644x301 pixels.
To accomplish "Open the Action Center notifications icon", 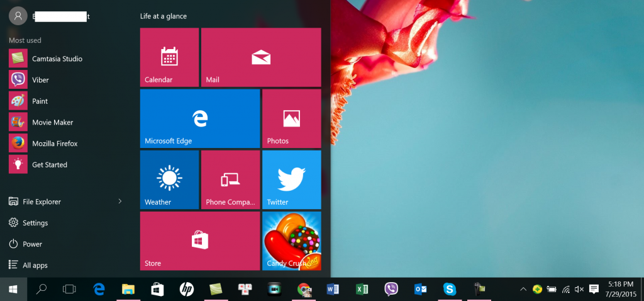I will coord(594,290).
